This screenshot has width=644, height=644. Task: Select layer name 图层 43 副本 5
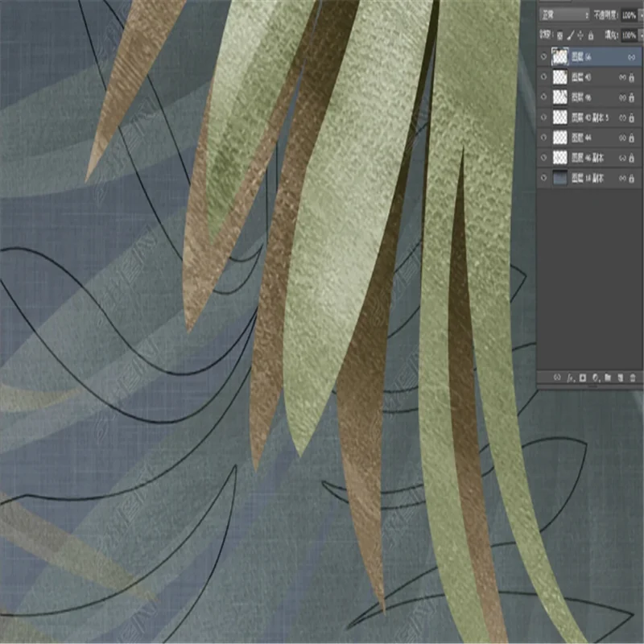coord(590,118)
